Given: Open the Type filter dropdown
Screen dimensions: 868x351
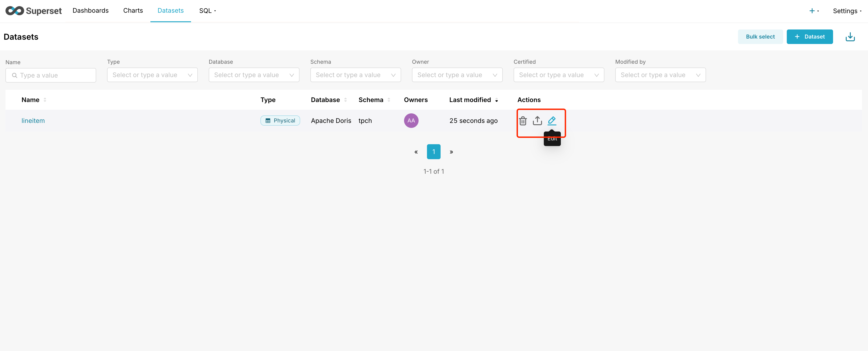Looking at the screenshot, I should click(152, 75).
